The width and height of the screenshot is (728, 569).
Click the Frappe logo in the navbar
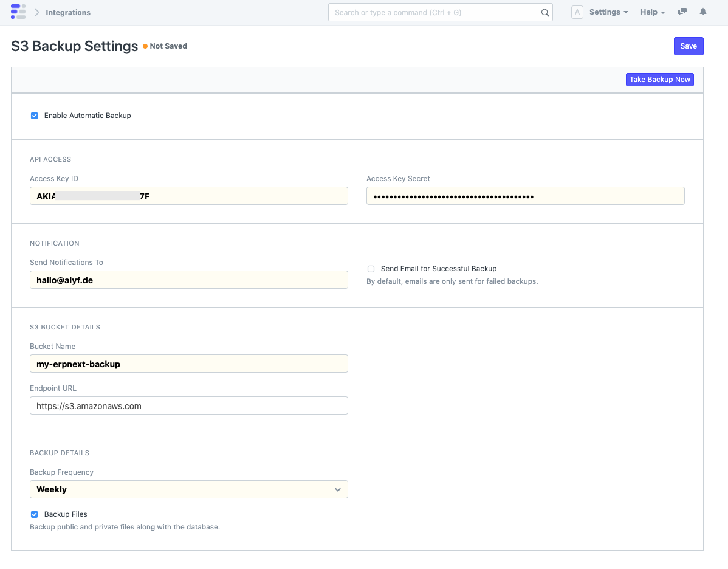(18, 12)
